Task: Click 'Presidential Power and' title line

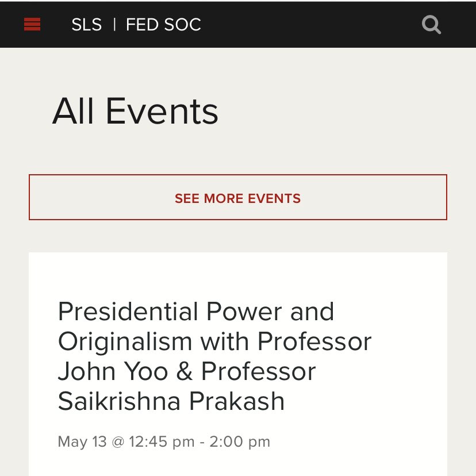Action: (x=196, y=312)
